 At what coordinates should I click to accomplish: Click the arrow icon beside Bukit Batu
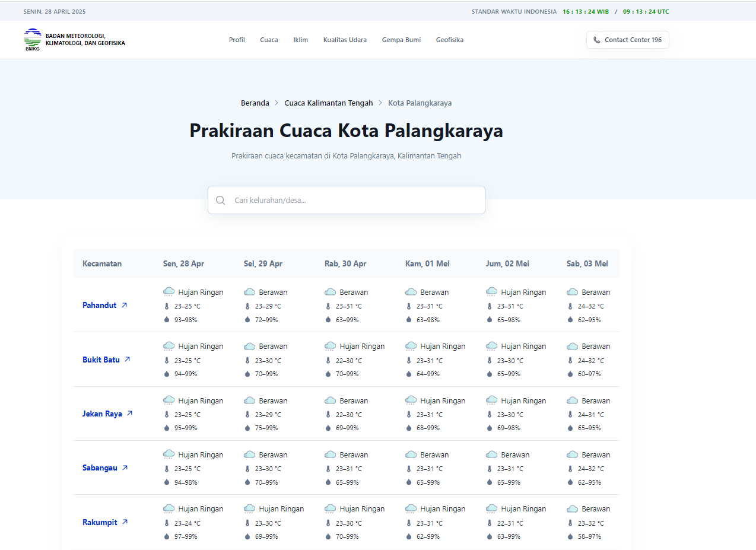coord(127,360)
